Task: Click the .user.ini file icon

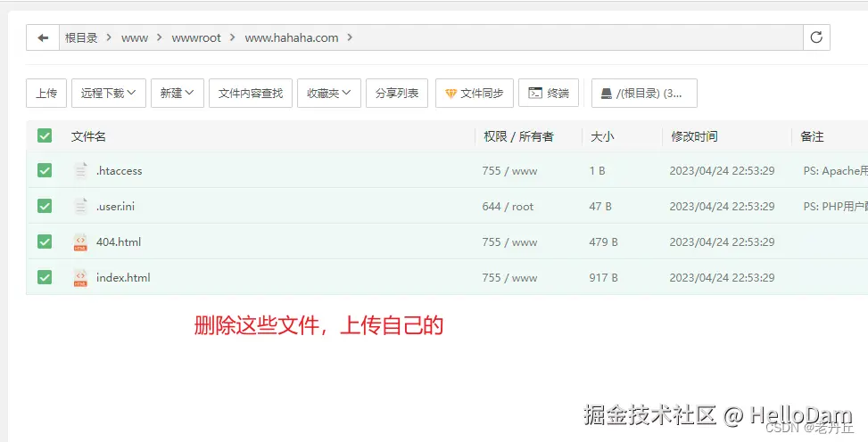Action: pyautogui.click(x=81, y=206)
